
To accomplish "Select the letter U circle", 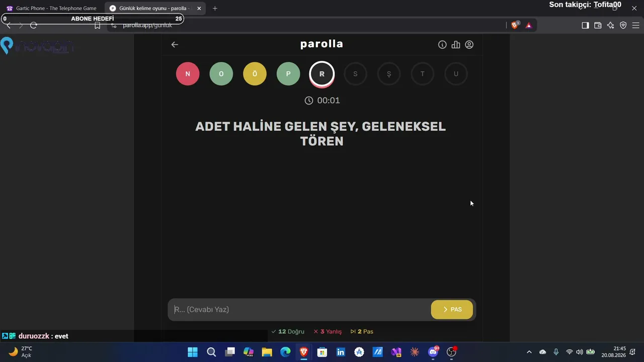I will tap(456, 74).
